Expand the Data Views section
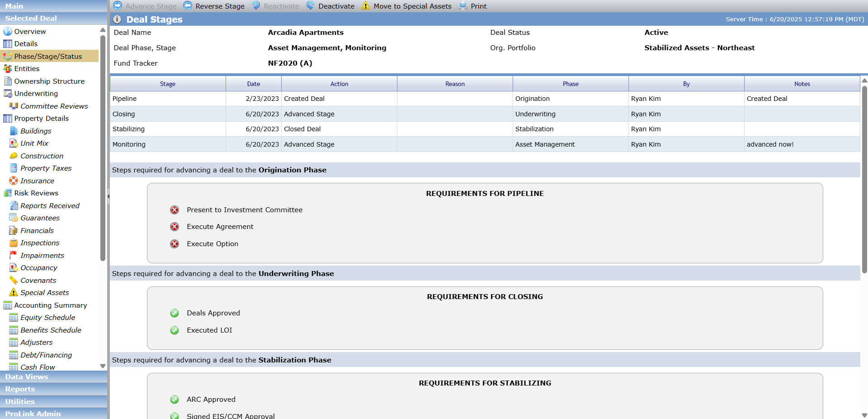Viewport: 868px width, 419px height. pyautogui.click(x=54, y=377)
